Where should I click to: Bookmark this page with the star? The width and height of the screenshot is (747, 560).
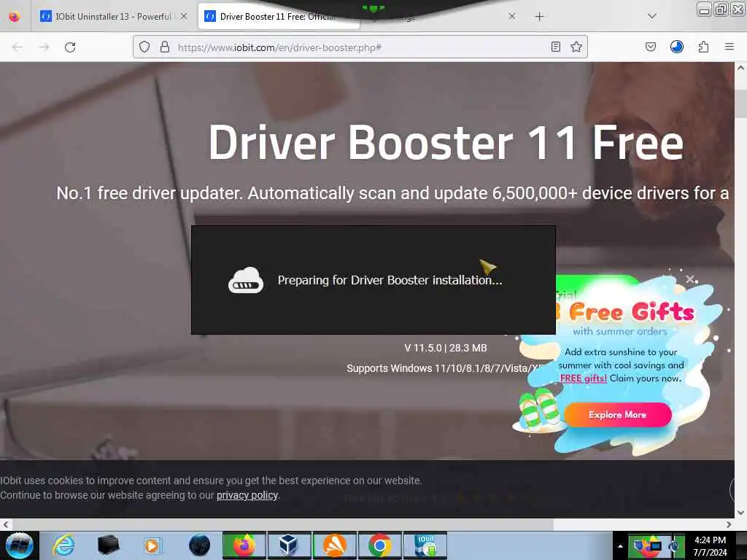576,47
